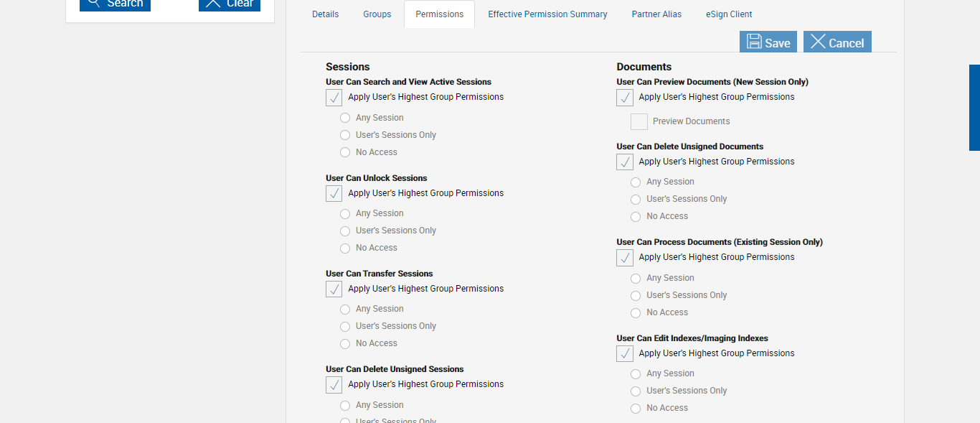Select Any Session under Edit Indexes/Imaging Indexes
Screen dimensions: 980x423
(636, 374)
